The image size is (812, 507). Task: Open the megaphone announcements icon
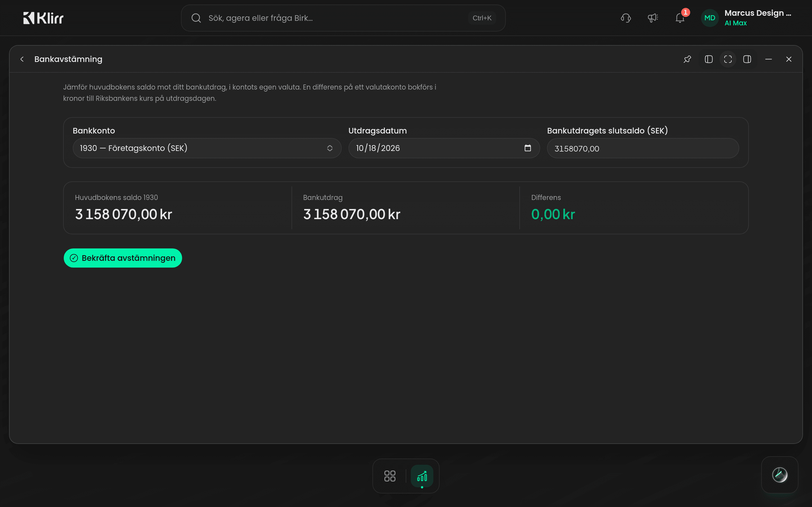(653, 18)
